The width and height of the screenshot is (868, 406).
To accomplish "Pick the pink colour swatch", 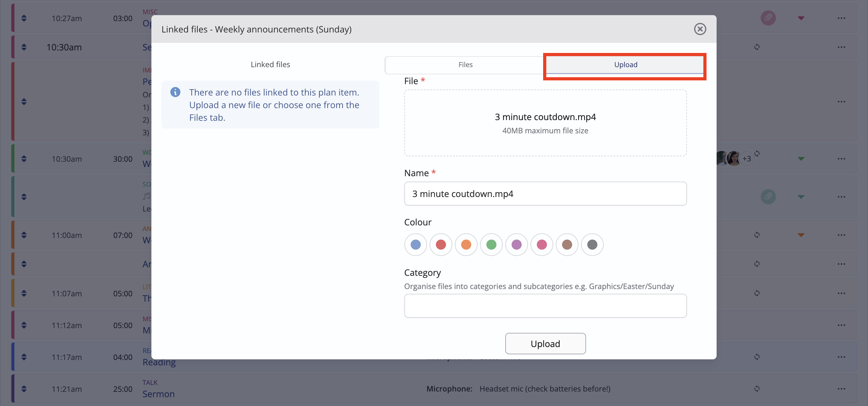I will [542, 244].
